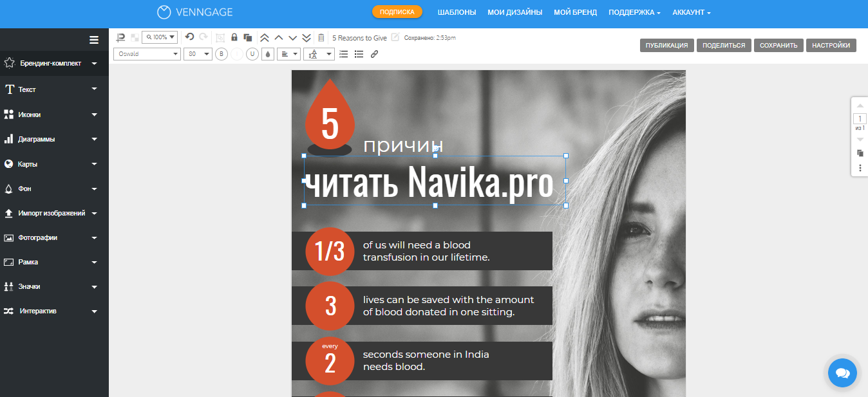Open the ШАБЛОНЫ menu in the top navigation
This screenshot has height=397, width=868.
pyautogui.click(x=457, y=12)
